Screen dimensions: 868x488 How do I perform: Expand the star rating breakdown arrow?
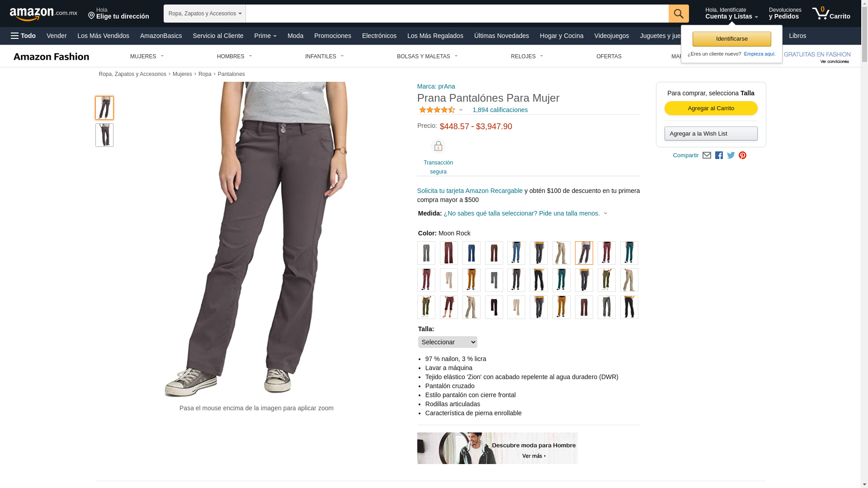(461, 110)
